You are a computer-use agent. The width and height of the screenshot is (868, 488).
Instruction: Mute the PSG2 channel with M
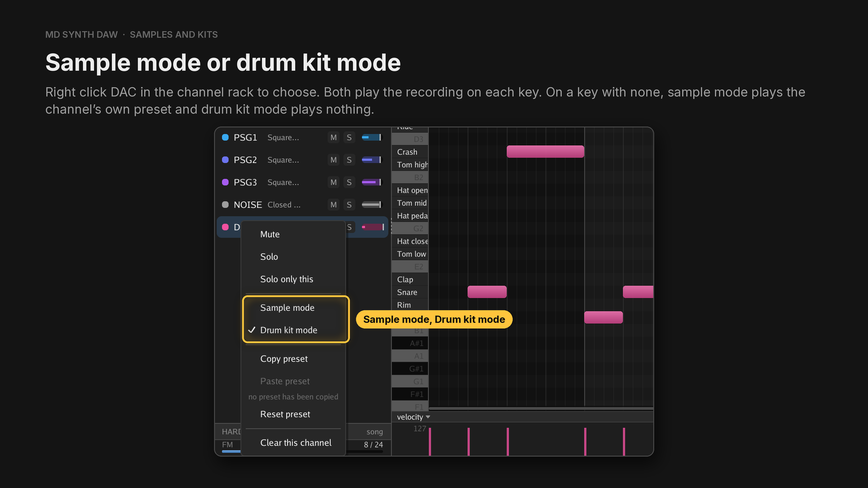click(334, 160)
